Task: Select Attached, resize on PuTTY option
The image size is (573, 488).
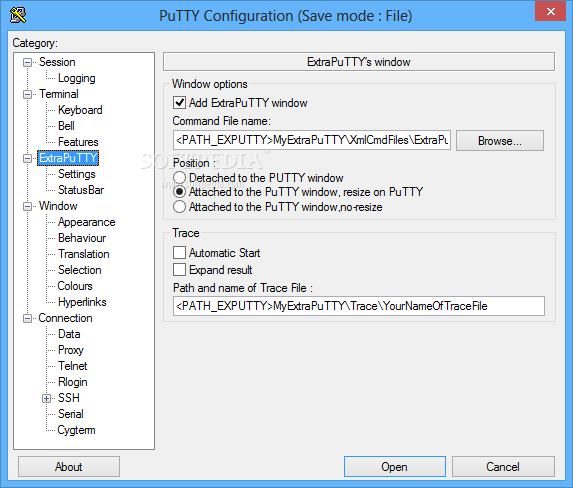Action: coord(179,192)
